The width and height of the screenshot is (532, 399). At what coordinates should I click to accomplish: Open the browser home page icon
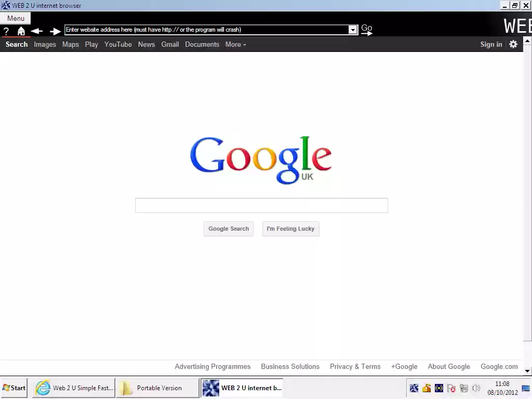pos(21,31)
